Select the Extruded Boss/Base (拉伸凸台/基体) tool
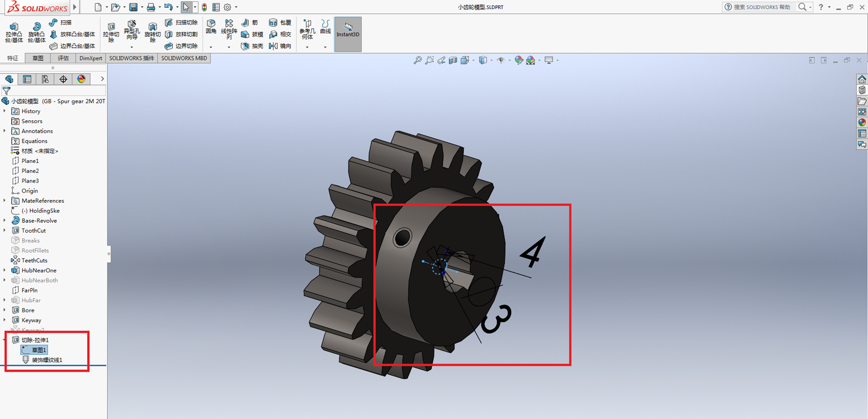This screenshot has height=419, width=868. point(14,33)
